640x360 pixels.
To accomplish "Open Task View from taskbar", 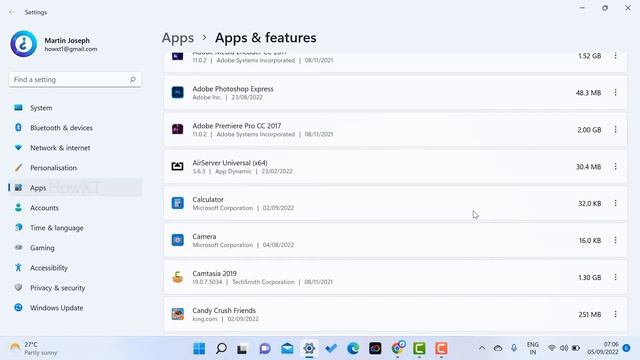I will (x=242, y=349).
